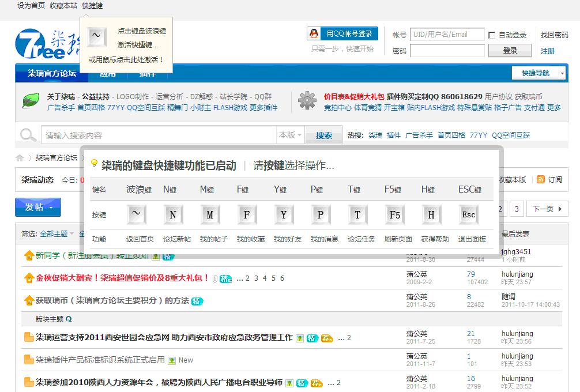Open 金秋促销大酬宾 thread title
Image resolution: width=580 pixels, height=392 pixels.
pos(122,278)
